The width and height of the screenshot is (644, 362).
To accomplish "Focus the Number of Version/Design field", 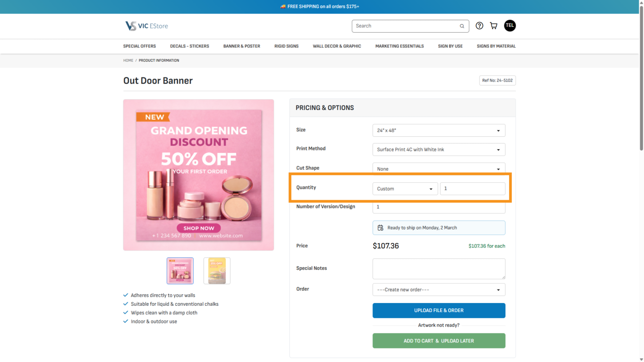I will (x=439, y=208).
